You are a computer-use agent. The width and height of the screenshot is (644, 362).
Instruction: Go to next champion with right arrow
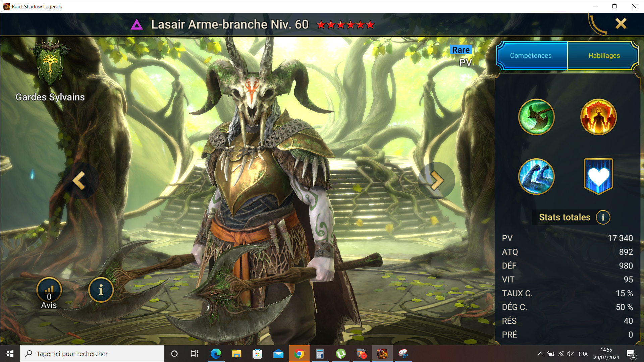436,181
